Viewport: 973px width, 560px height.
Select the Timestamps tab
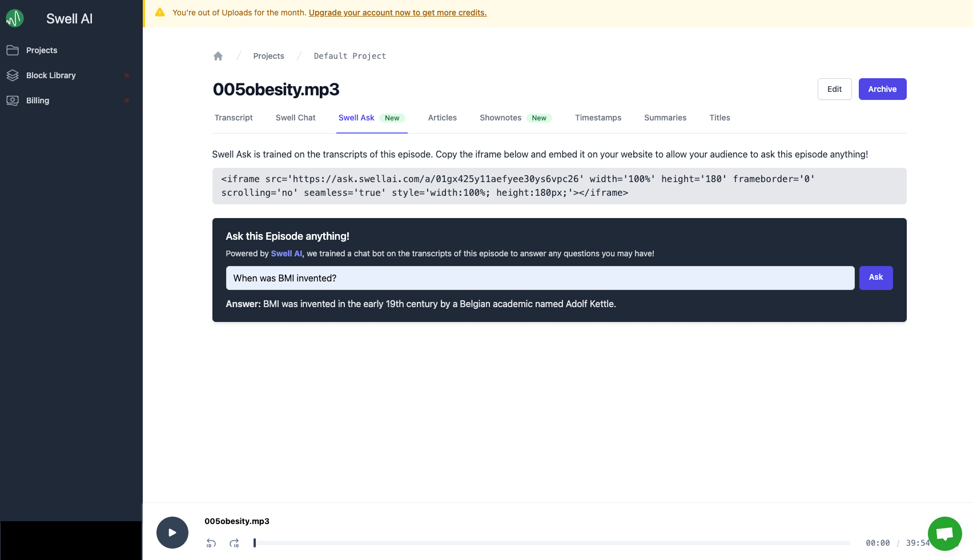point(598,118)
